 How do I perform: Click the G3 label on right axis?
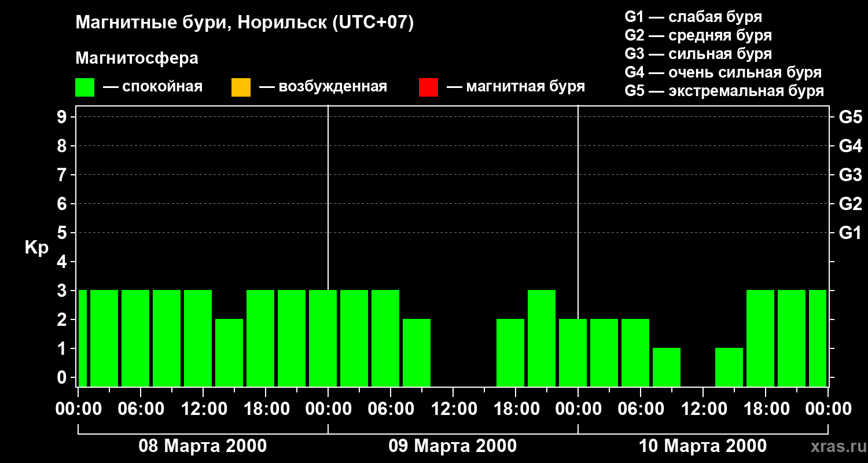(850, 175)
